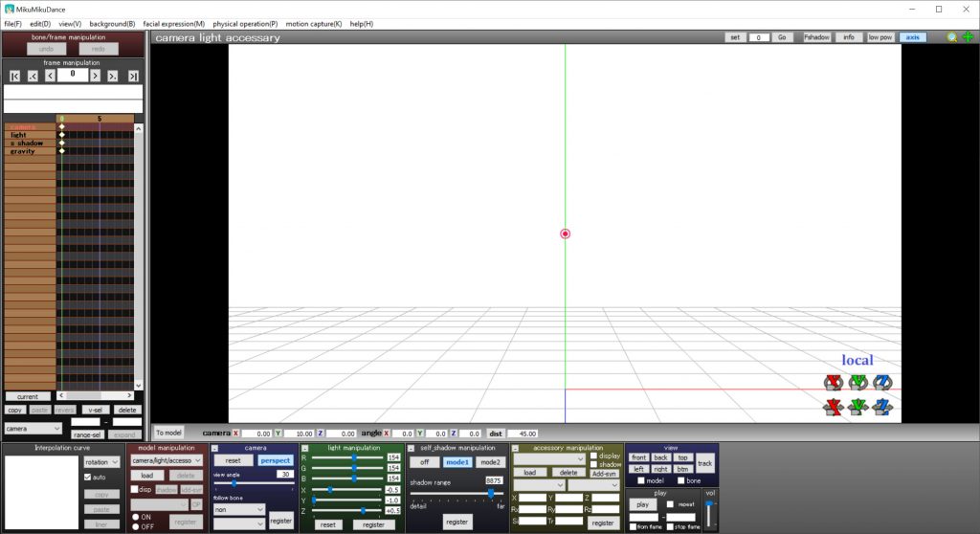Viewport: 980px width, 534px height.
Task: Go to previous keyframe button
Action: (x=33, y=77)
